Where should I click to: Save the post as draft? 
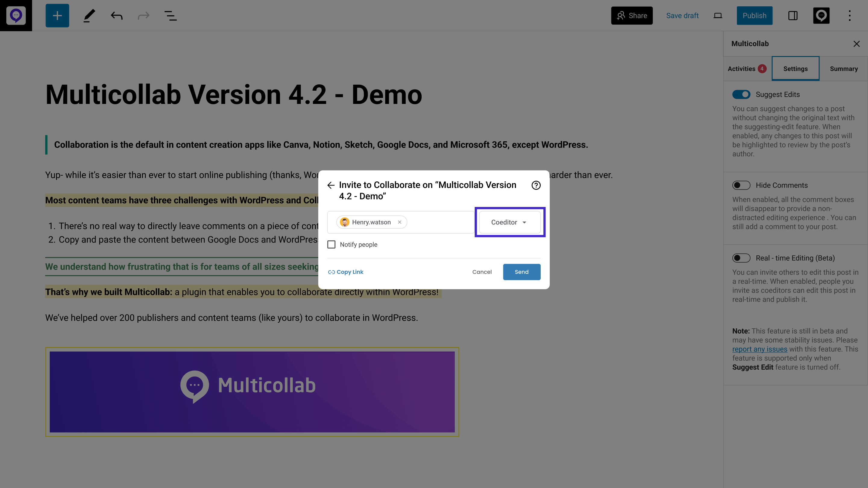[682, 15]
